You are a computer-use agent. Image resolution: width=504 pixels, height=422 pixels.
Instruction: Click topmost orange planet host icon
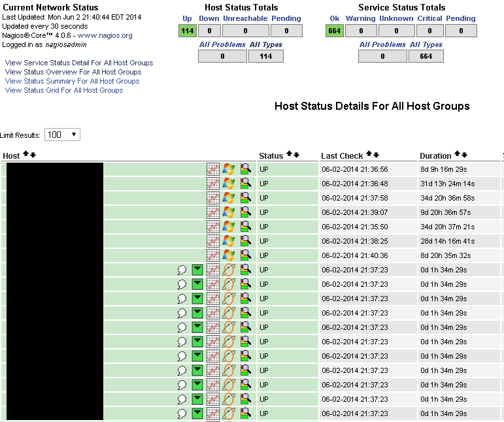228,270
